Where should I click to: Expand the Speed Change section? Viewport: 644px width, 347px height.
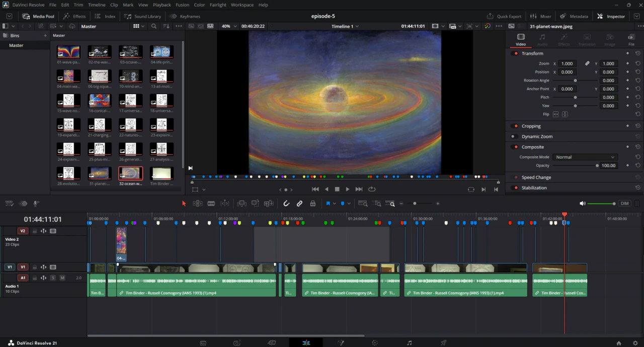pyautogui.click(x=536, y=177)
